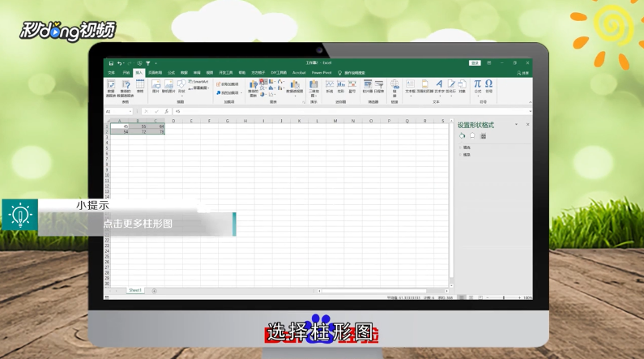
Task: Open the File tab
Action: click(x=111, y=73)
